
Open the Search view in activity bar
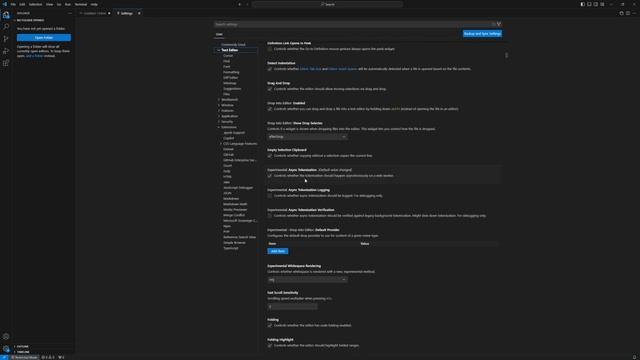(6, 27)
